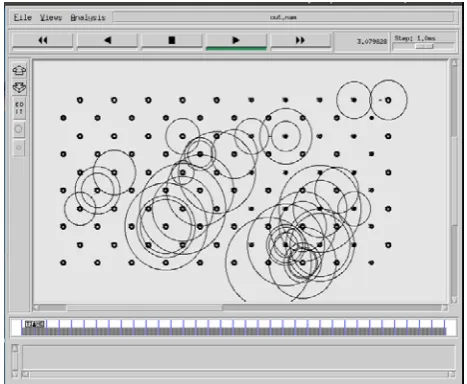Click the canvas vertical scrollbar

454,182
